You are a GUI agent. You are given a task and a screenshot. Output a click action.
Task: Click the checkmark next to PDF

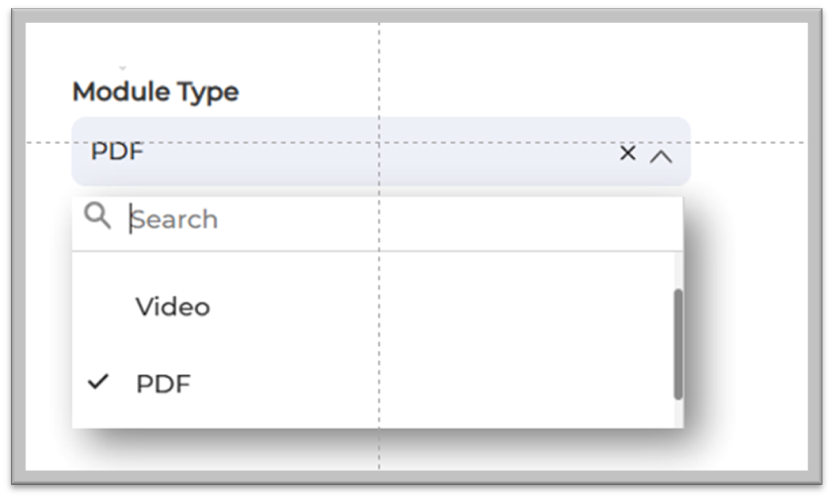tap(98, 381)
